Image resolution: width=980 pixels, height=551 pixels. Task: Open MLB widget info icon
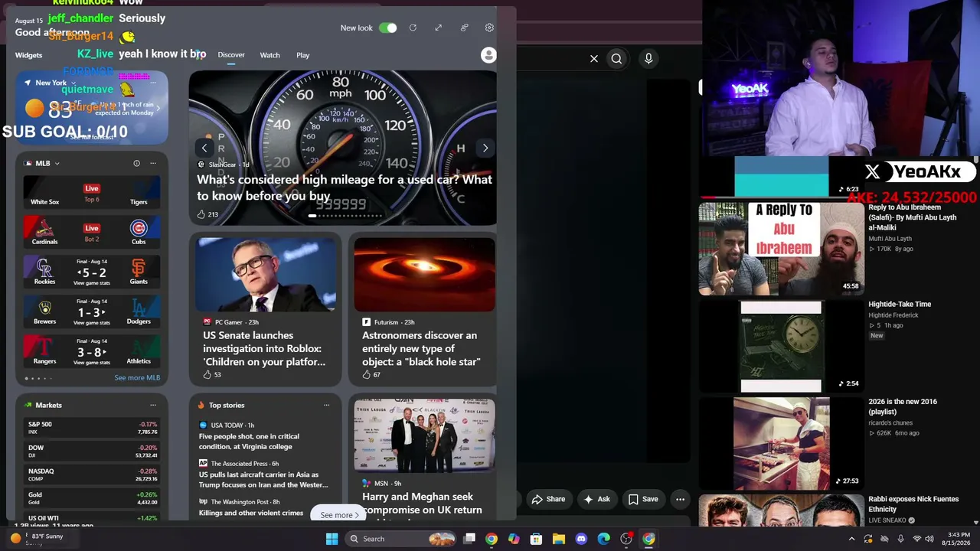pos(136,163)
